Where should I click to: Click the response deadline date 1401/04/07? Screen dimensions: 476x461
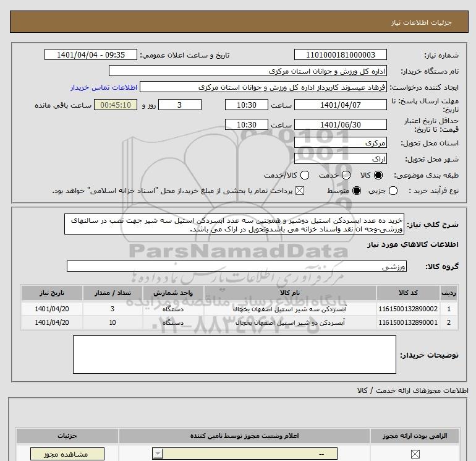[340, 105]
